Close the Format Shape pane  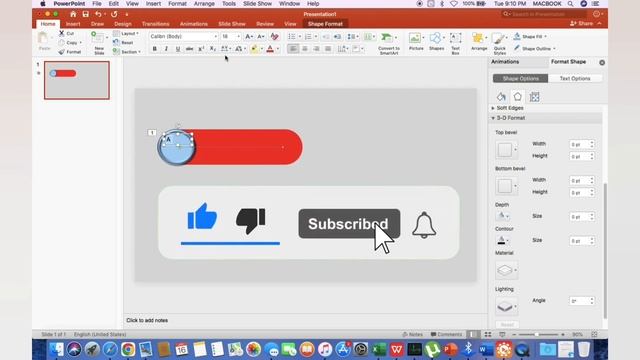602,62
